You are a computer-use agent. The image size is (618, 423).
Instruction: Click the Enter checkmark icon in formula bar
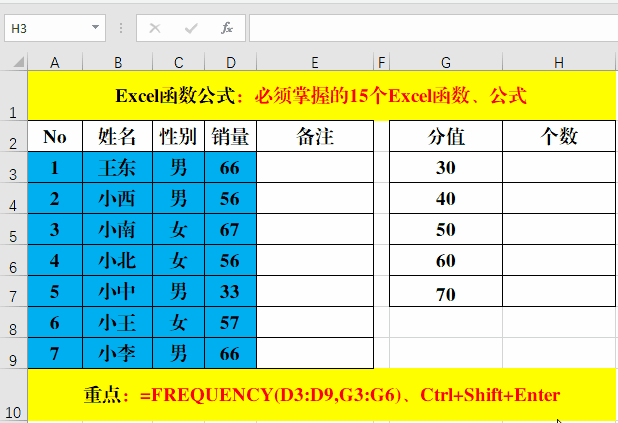click(191, 28)
